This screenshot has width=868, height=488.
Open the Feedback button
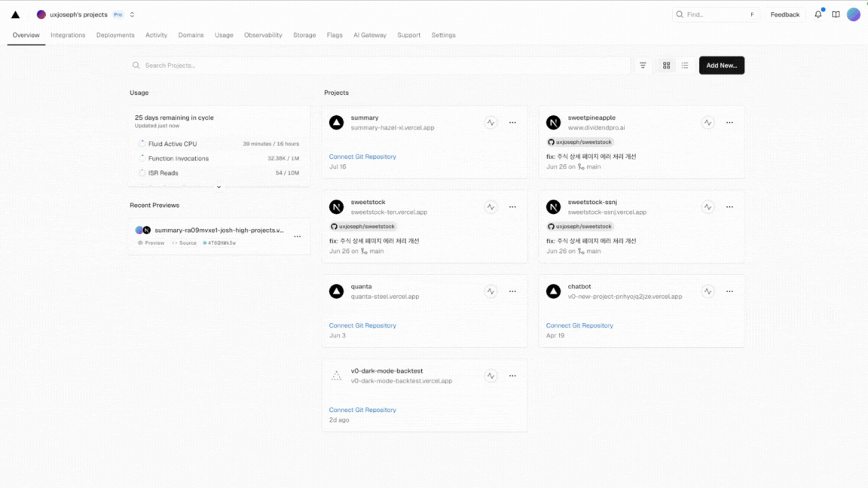(784, 14)
